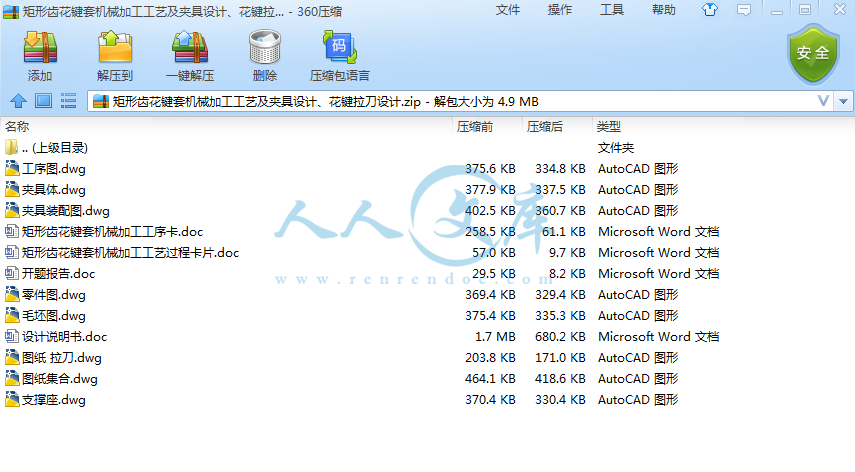Click the 夹具体.dwg file icon
Image resolution: width=855 pixels, height=472 pixels.
pos(12,190)
